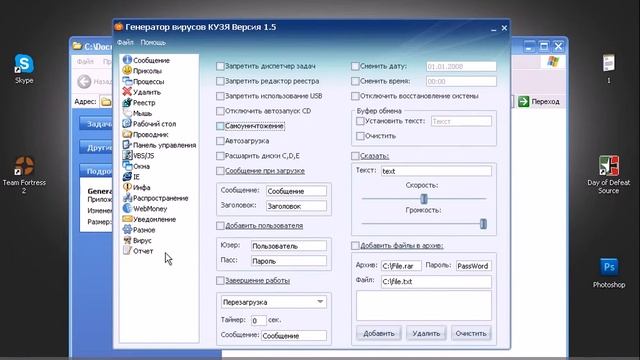
Task: Click the desktop file icon named 1
Action: click(x=609, y=63)
